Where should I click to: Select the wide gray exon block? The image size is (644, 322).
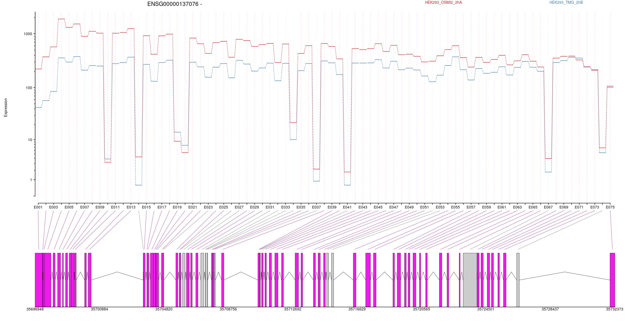470,280
